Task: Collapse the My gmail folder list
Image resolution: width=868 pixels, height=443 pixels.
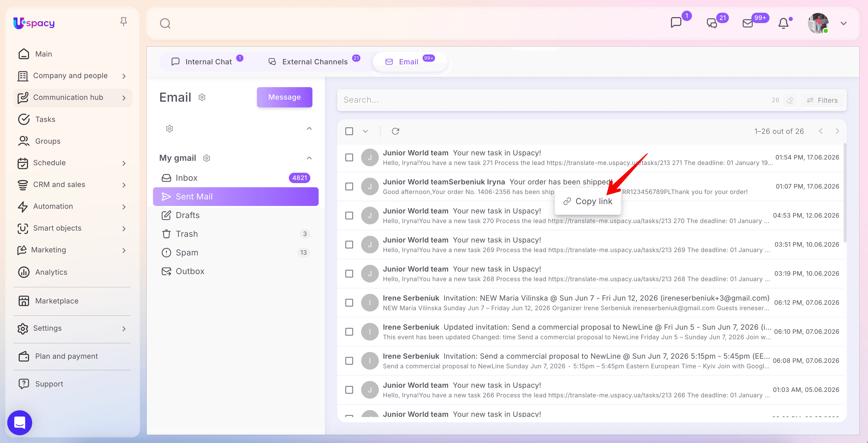Action: click(x=309, y=158)
